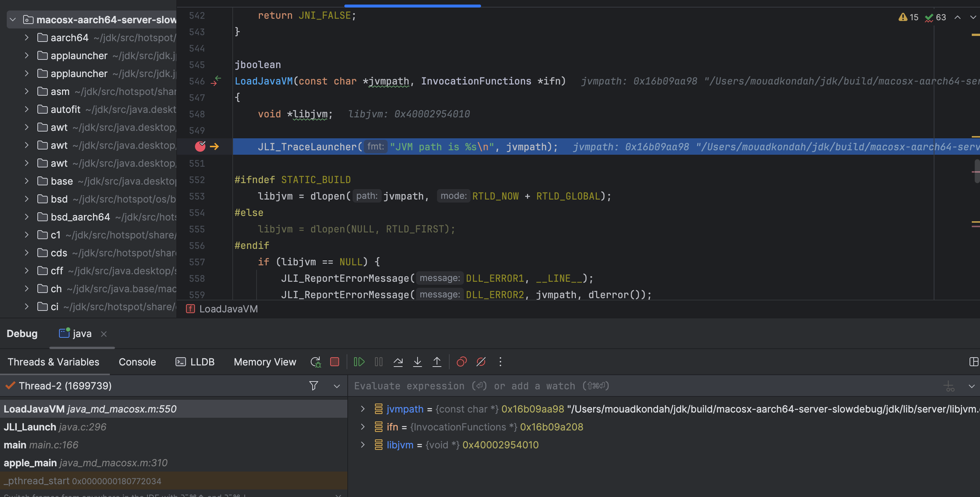
Task: Collapse the macosx-aarch64-server-slow root node
Action: coord(13,20)
